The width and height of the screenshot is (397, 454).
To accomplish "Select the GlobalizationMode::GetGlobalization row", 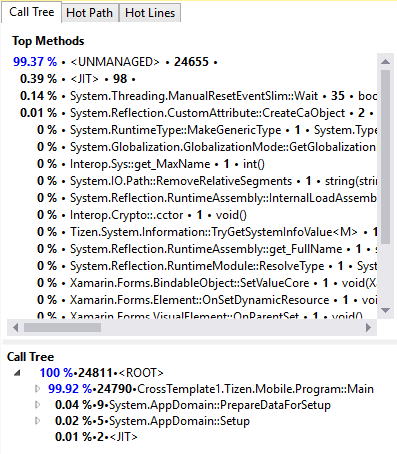I will tap(207, 147).
